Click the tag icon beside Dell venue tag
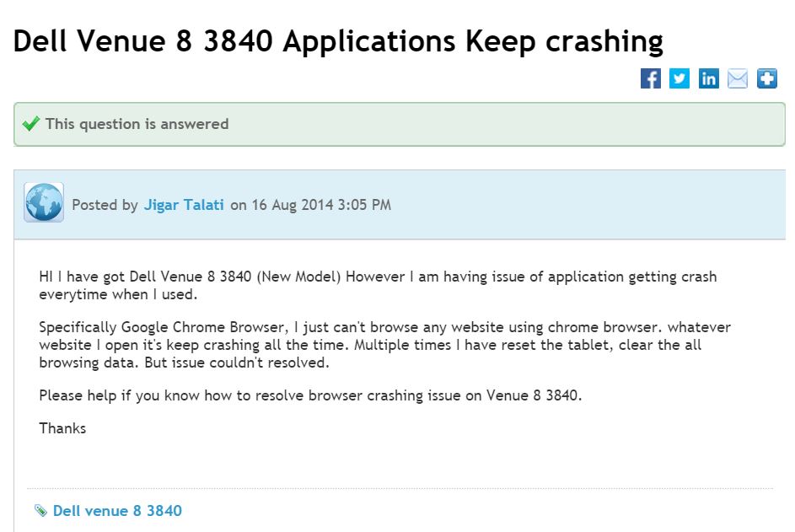Viewport: 795px width, 532px height. 40,510
